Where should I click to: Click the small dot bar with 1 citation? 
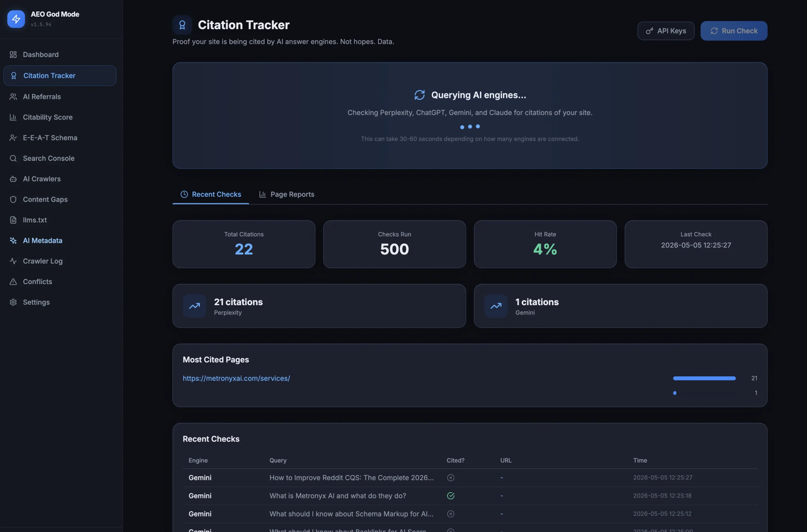tap(675, 393)
